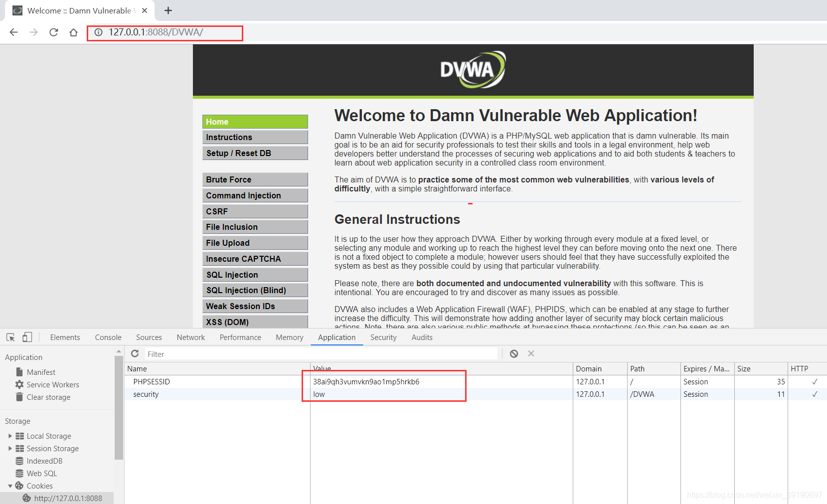This screenshot has height=504, width=827.
Task: Sort cookies by the Domain column header
Action: pos(600,369)
